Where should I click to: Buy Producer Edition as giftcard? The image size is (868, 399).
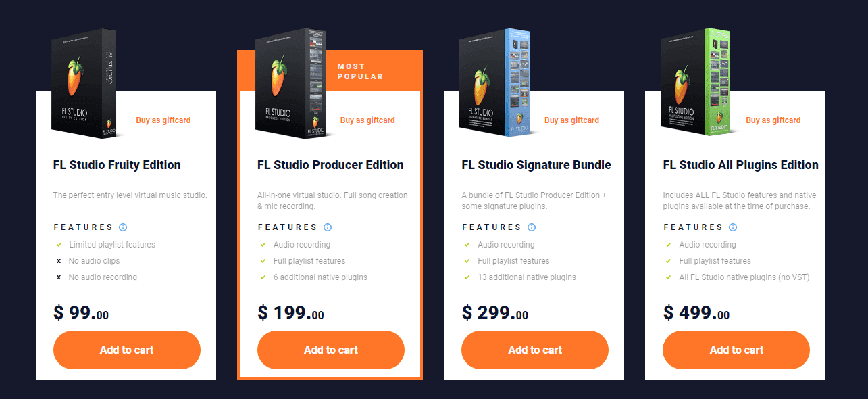click(x=367, y=120)
